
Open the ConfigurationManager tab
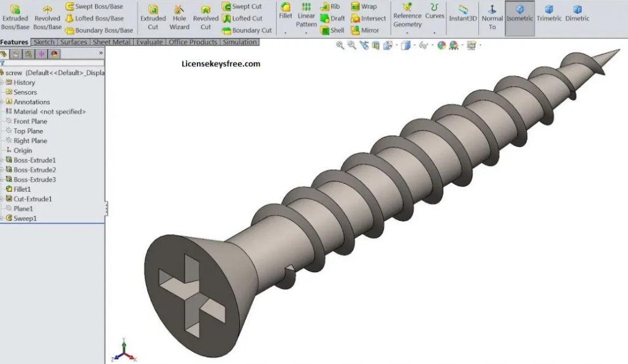tap(29, 54)
